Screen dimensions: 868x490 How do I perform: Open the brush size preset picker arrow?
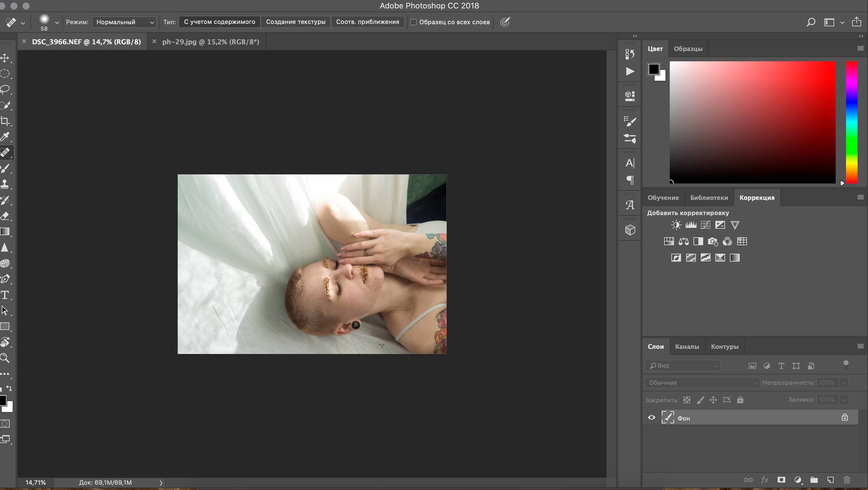tap(57, 23)
